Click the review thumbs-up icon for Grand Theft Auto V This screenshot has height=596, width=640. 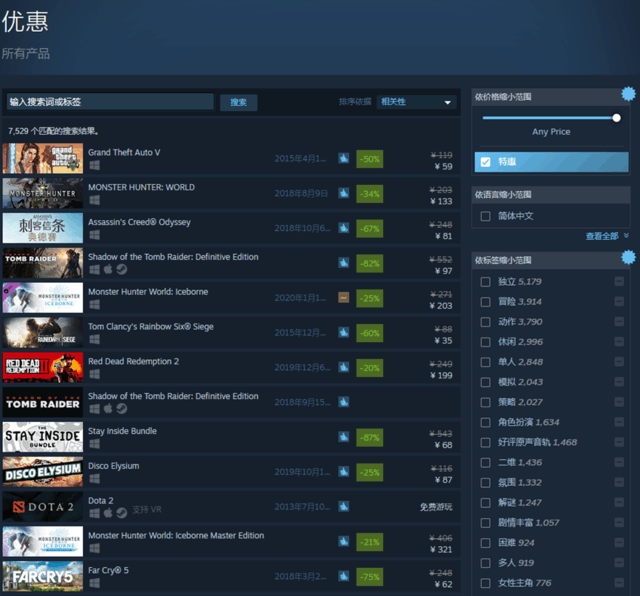tap(344, 158)
